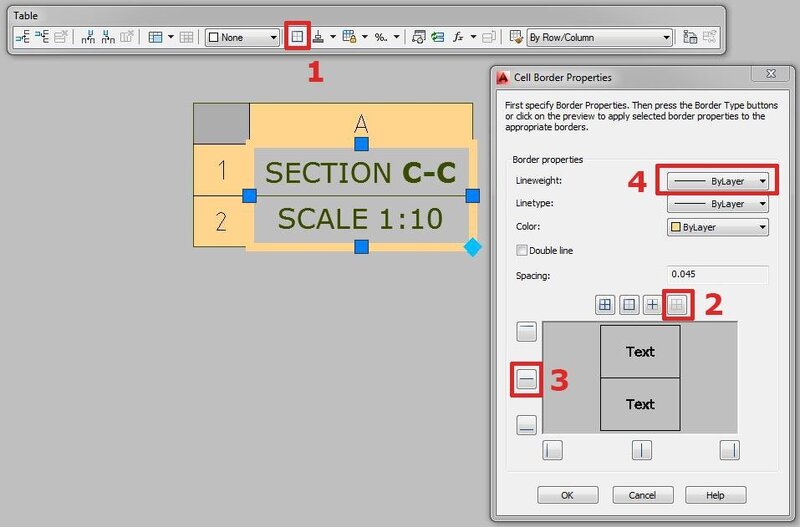Click the grayed Delete Row icon
Viewport: 800px width, 527px height.
(x=61, y=37)
